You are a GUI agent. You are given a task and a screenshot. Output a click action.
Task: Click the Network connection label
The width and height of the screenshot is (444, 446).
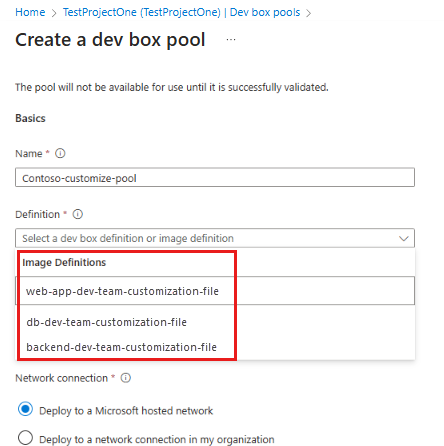(62, 378)
